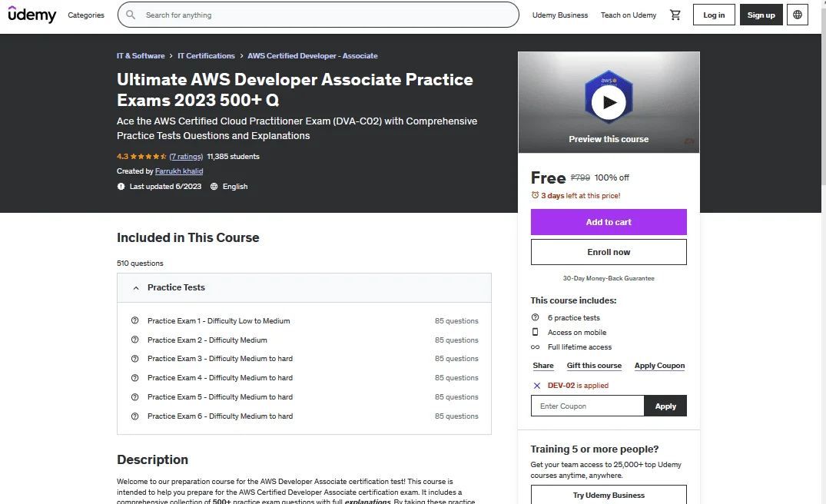Click the quiz icon beside Practice Exam 5
This screenshot has height=504, width=826.
click(135, 397)
